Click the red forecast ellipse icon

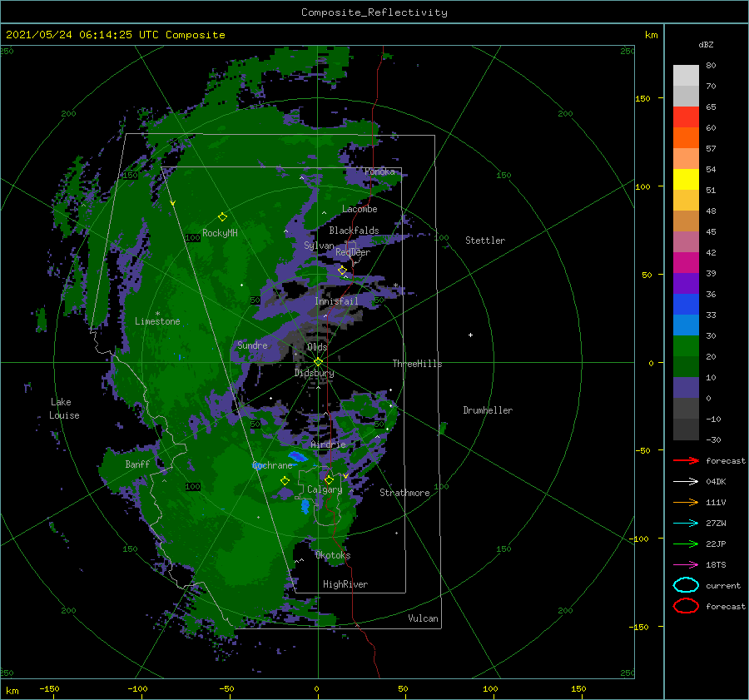pos(686,606)
